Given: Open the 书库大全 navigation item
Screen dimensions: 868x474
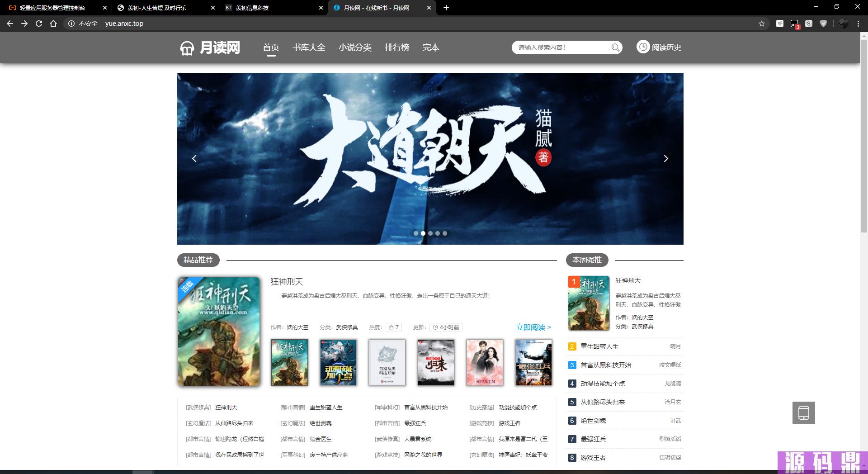Looking at the screenshot, I should point(309,47).
